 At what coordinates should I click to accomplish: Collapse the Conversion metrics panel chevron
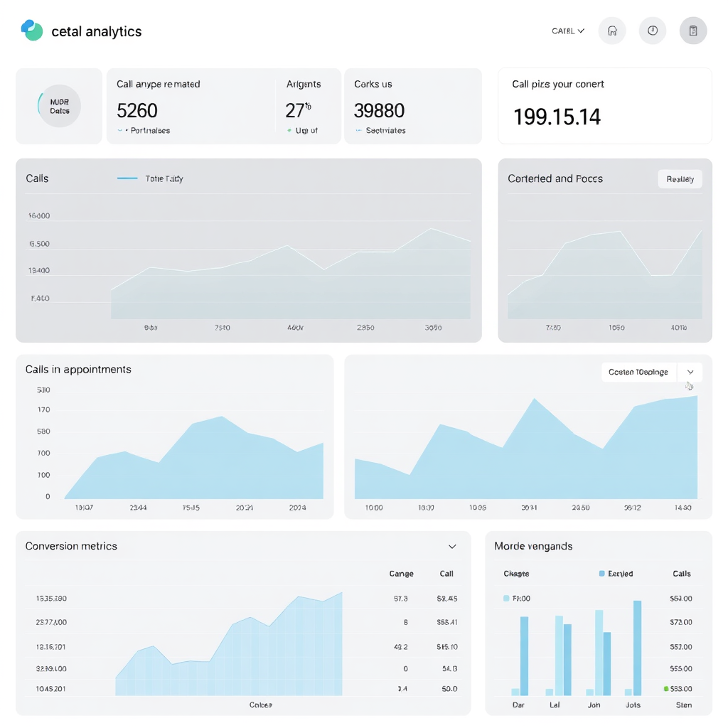click(x=452, y=547)
